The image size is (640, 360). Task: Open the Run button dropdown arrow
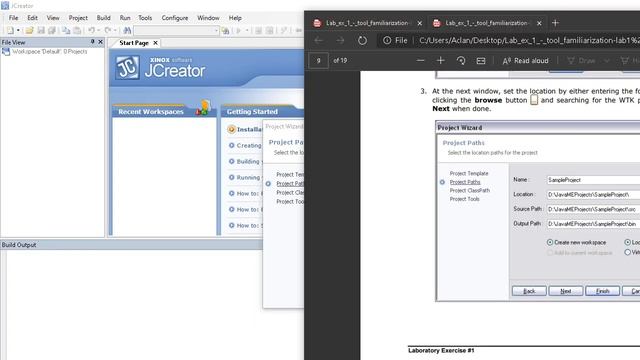coord(247,31)
